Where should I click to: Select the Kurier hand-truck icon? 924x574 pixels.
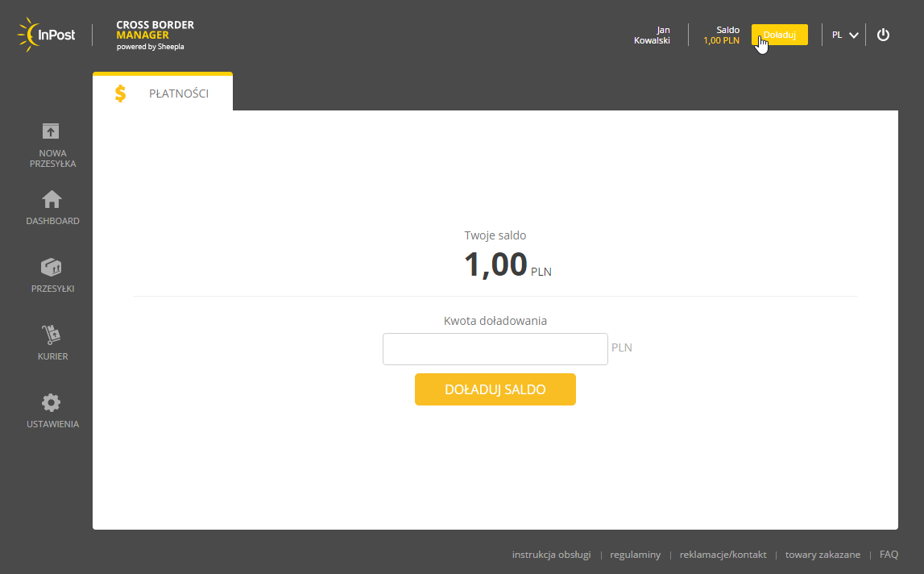pos(52,335)
